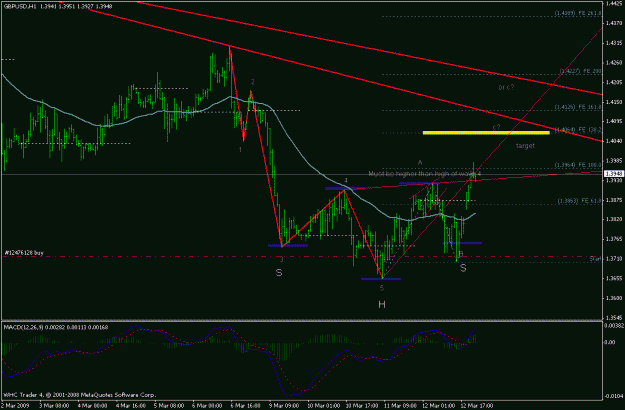
Task: Select the "2 Mar 2009" date label
Action: coord(15,405)
